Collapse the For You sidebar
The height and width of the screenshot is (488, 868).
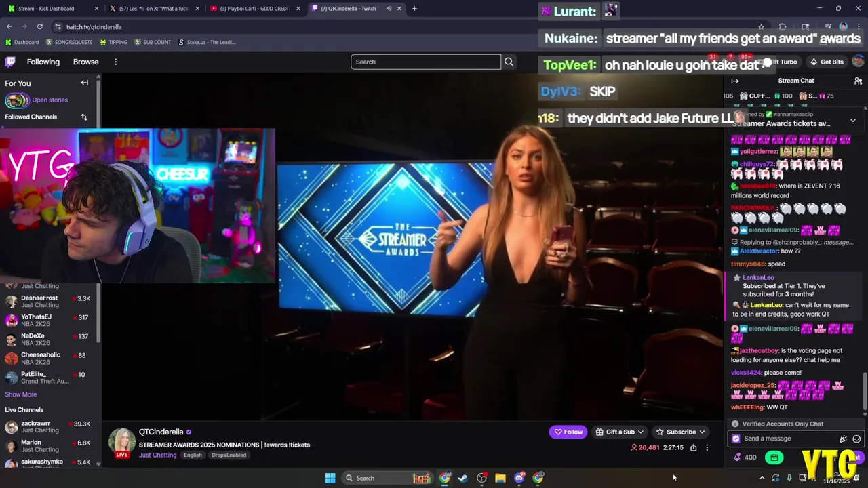[85, 83]
